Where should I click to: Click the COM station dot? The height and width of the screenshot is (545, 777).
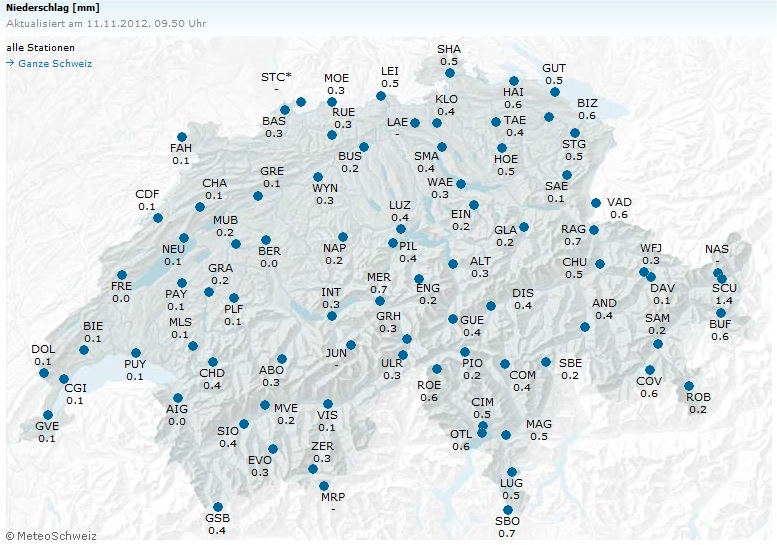click(x=504, y=364)
